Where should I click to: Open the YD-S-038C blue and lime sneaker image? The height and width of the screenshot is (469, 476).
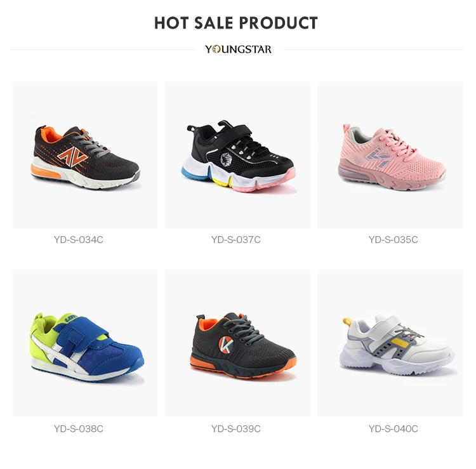(84, 343)
